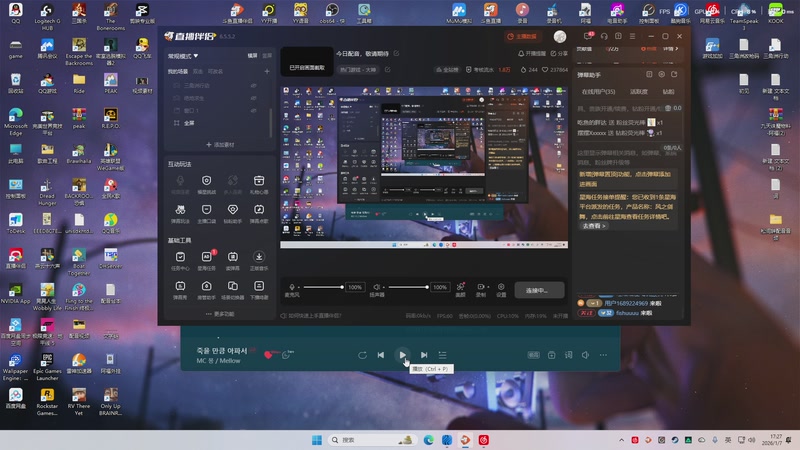Click 开播提醒 bell link

pos(532,54)
